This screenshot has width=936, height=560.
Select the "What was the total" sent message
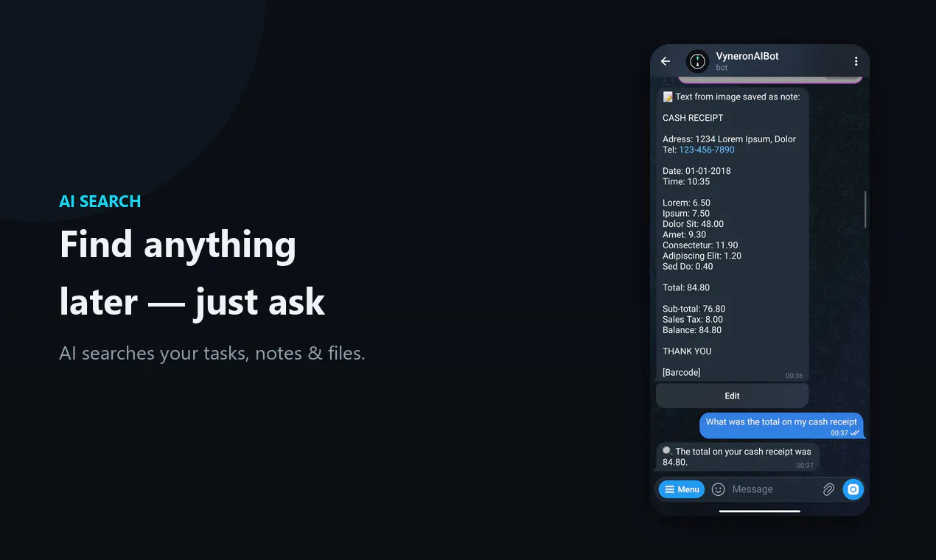[x=781, y=426]
